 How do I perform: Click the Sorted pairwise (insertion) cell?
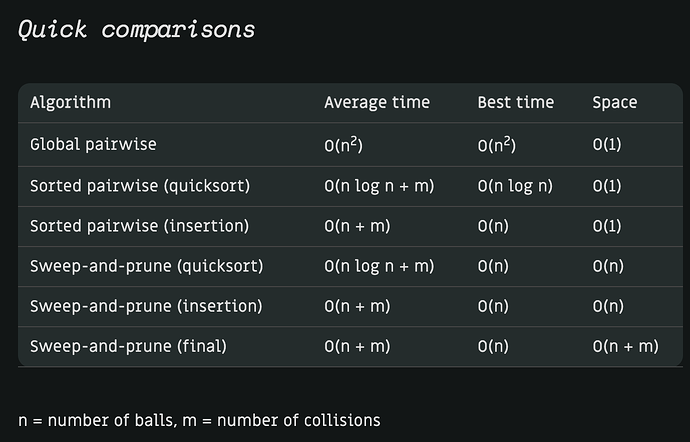(x=139, y=226)
